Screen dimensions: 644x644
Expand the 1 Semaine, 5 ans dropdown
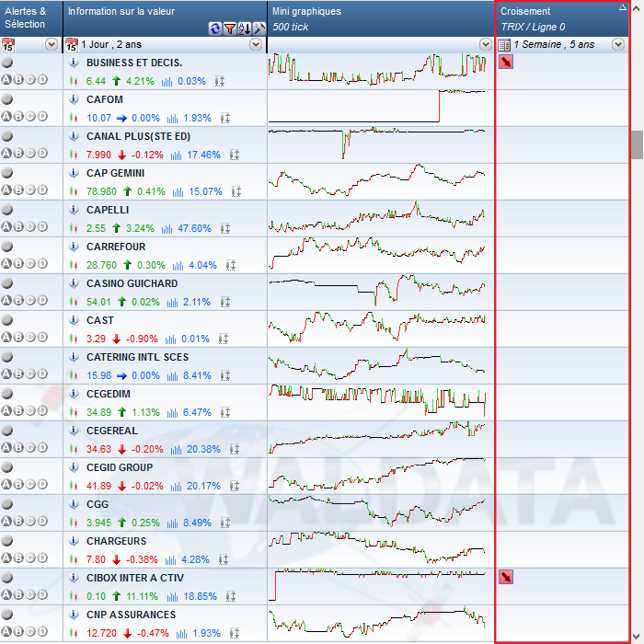pos(618,44)
